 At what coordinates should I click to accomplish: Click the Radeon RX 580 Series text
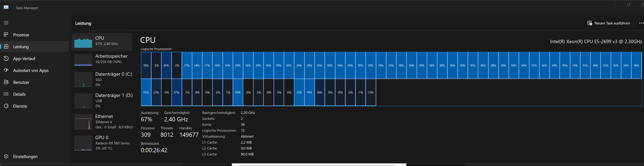pos(113,143)
